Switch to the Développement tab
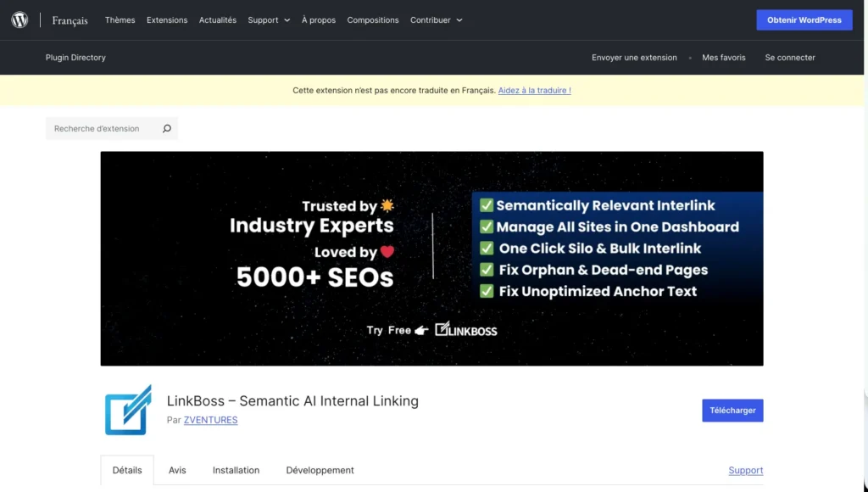This screenshot has width=868, height=492. pyautogui.click(x=320, y=470)
